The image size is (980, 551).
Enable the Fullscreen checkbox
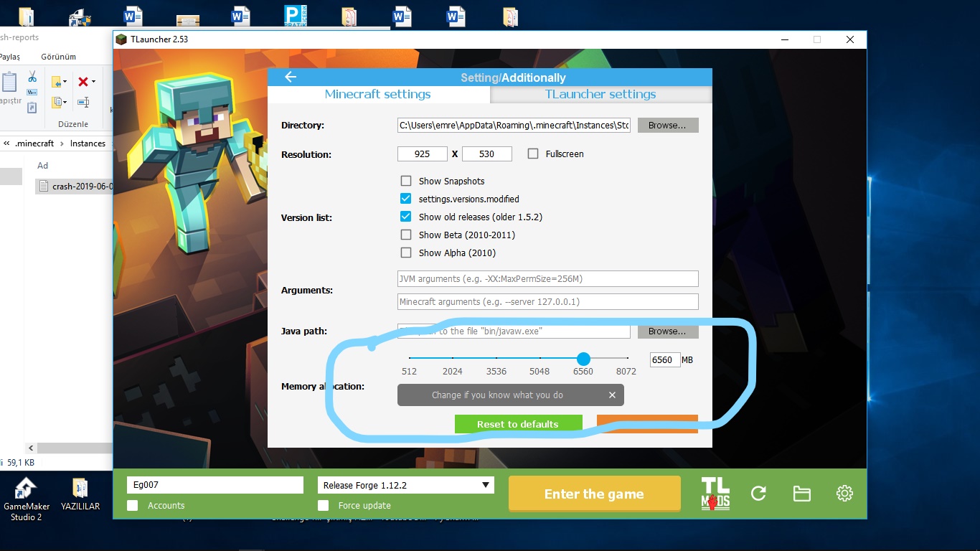point(533,154)
